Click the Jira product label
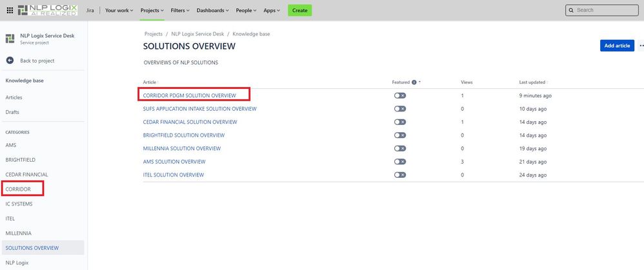 pyautogui.click(x=90, y=10)
